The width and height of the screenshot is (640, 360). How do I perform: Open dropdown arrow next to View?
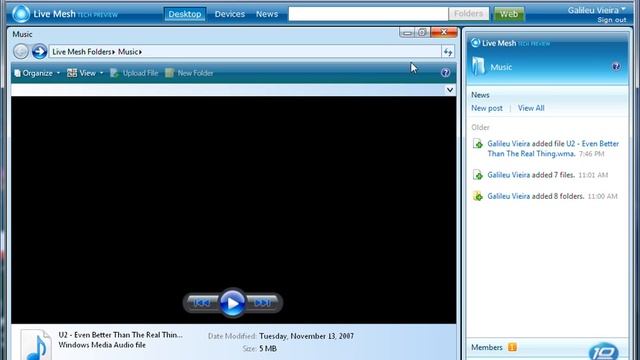click(x=102, y=73)
